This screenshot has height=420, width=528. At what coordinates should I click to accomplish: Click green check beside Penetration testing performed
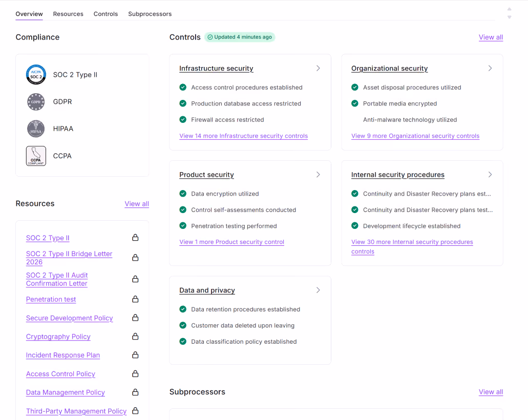pos(183,226)
